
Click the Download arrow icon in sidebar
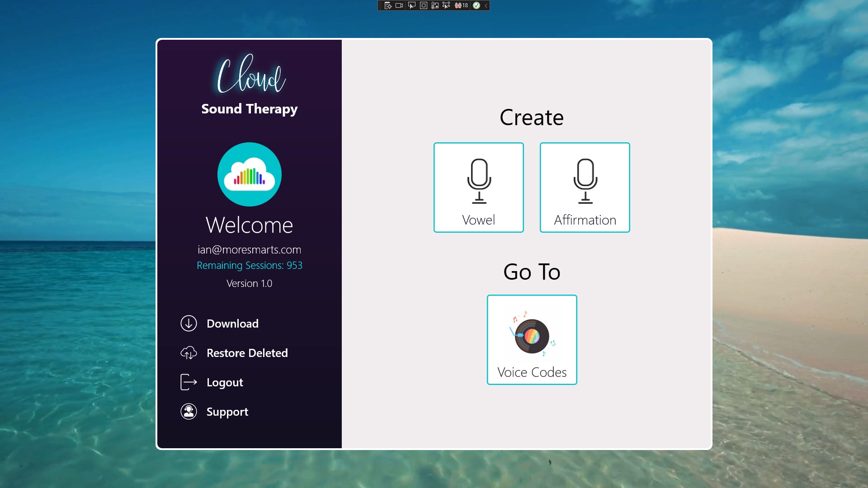[189, 324]
